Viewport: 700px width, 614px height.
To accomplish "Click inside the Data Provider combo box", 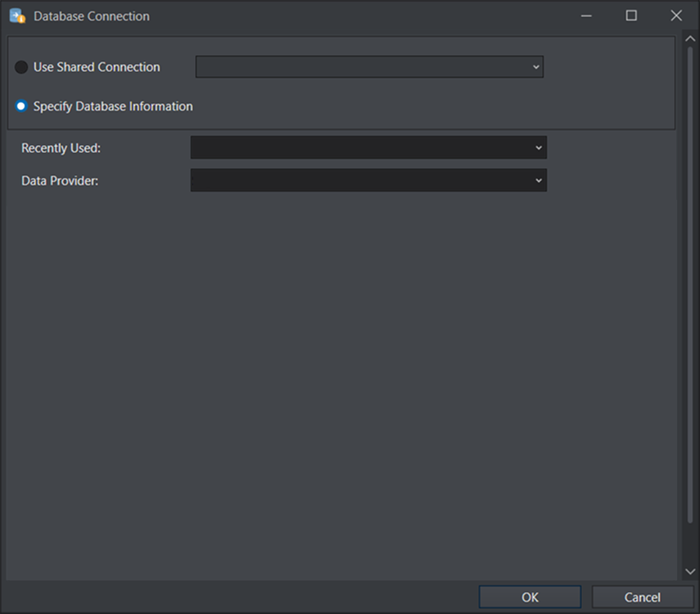I will (360, 180).
